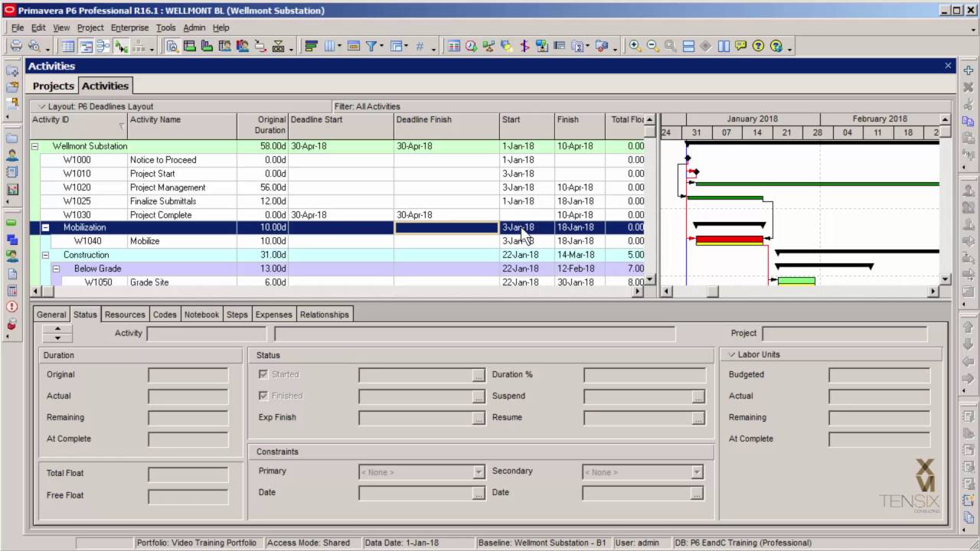Toggle the Finished checkbox

263,396
